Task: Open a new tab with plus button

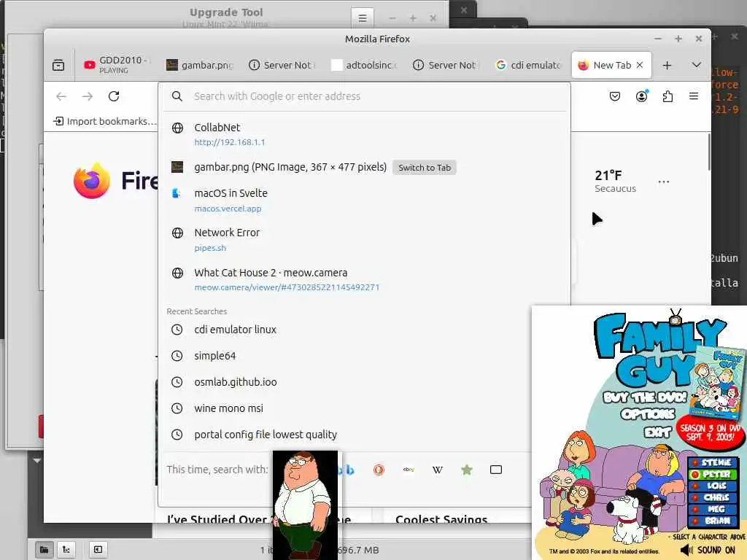Action: [667, 65]
